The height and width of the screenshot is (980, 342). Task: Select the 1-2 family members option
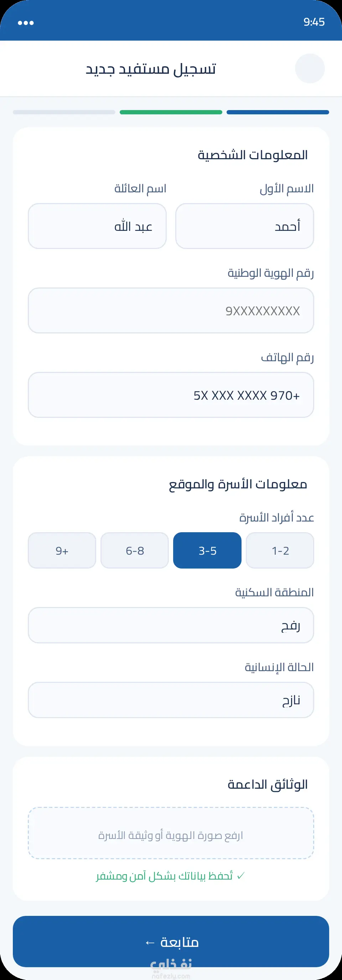(280, 550)
